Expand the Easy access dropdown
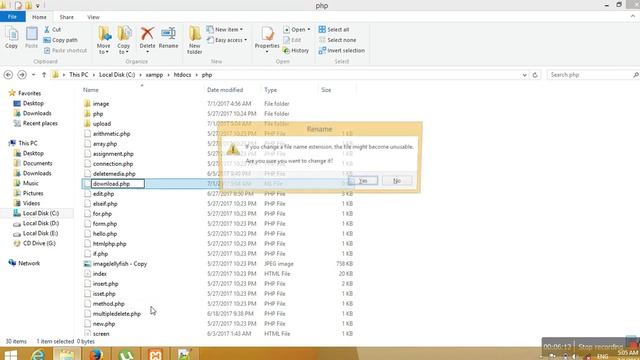This screenshot has width=640, height=360. 227,40
